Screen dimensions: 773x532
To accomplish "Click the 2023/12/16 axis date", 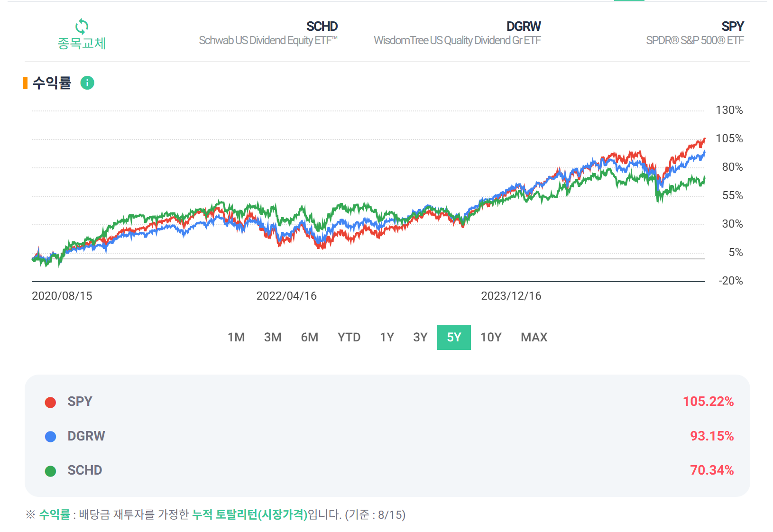I will 511,296.
